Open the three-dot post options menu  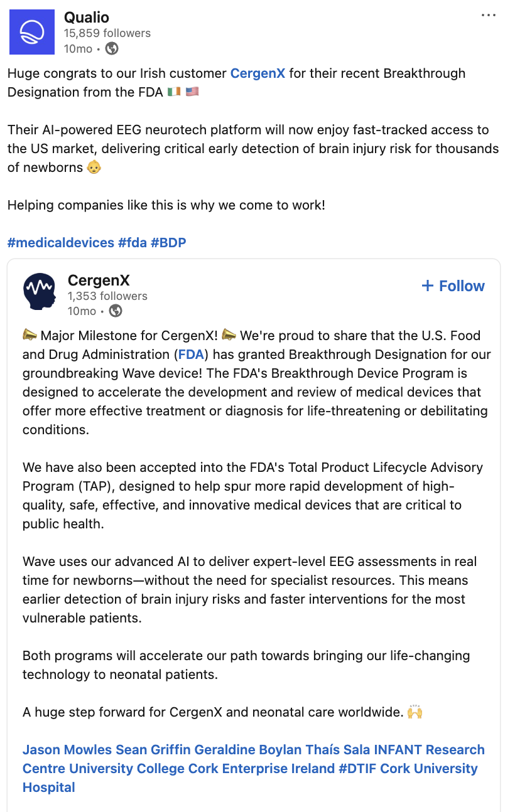click(489, 15)
